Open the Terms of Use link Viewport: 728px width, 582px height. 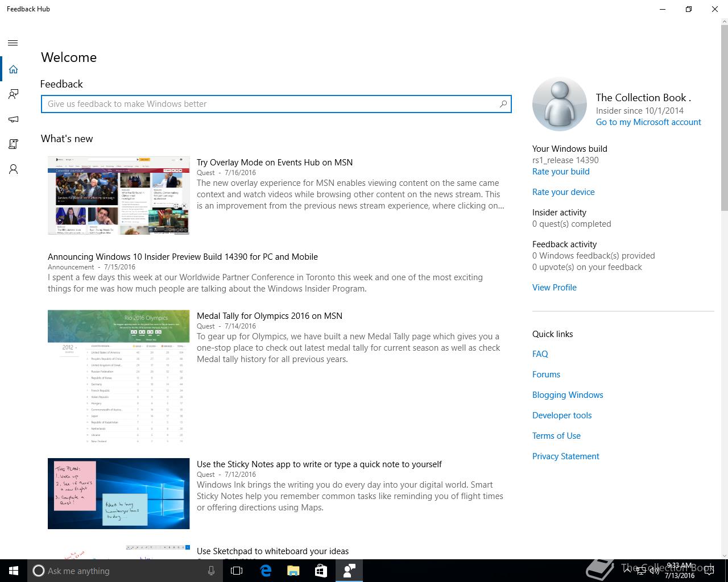[556, 436]
